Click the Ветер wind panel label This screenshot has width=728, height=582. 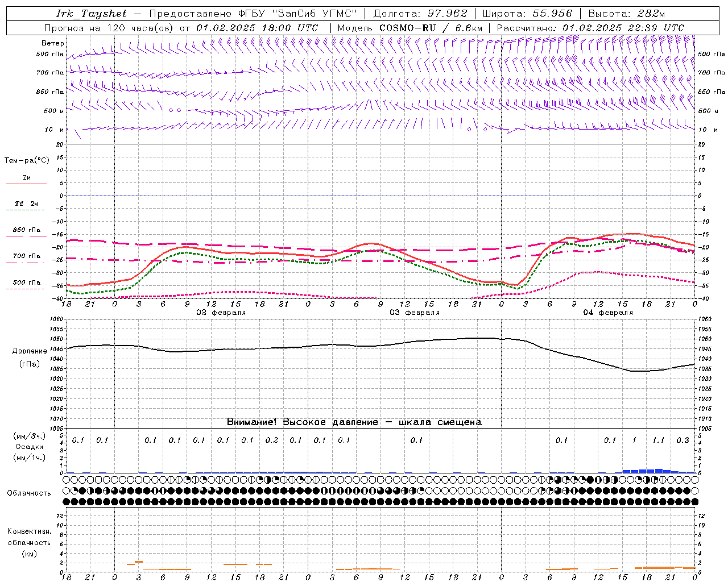pyautogui.click(x=53, y=43)
